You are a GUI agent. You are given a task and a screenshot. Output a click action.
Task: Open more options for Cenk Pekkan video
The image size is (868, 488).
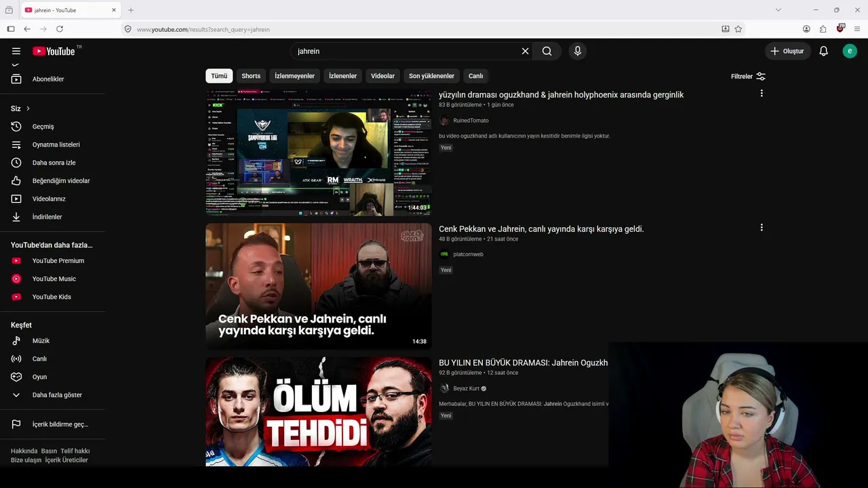[x=762, y=228]
